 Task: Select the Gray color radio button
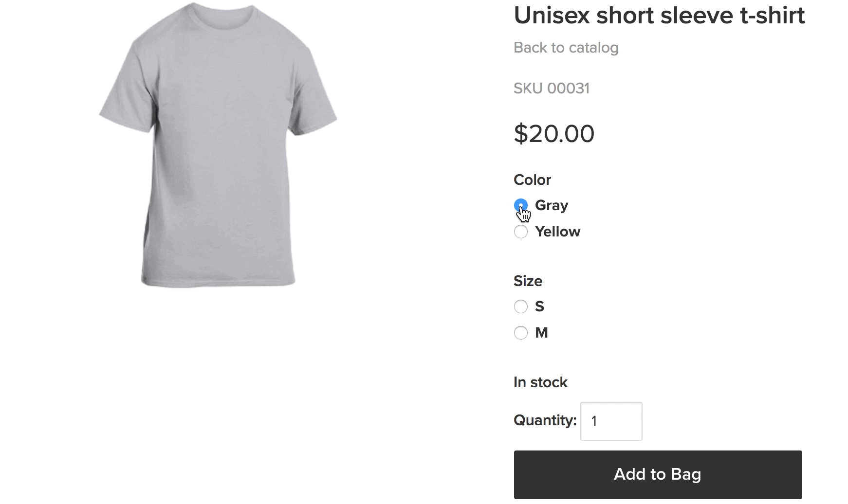coord(520,205)
